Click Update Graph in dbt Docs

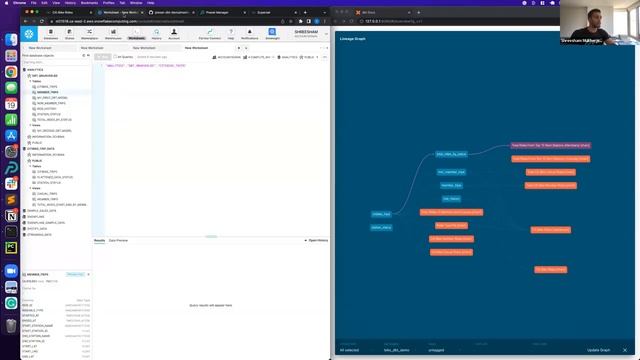pos(598,350)
